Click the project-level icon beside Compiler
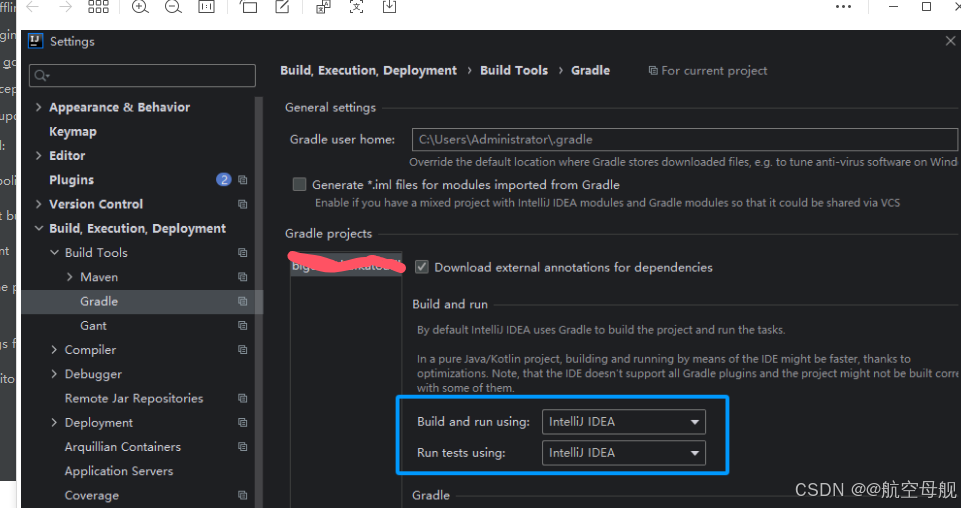 [x=243, y=349]
